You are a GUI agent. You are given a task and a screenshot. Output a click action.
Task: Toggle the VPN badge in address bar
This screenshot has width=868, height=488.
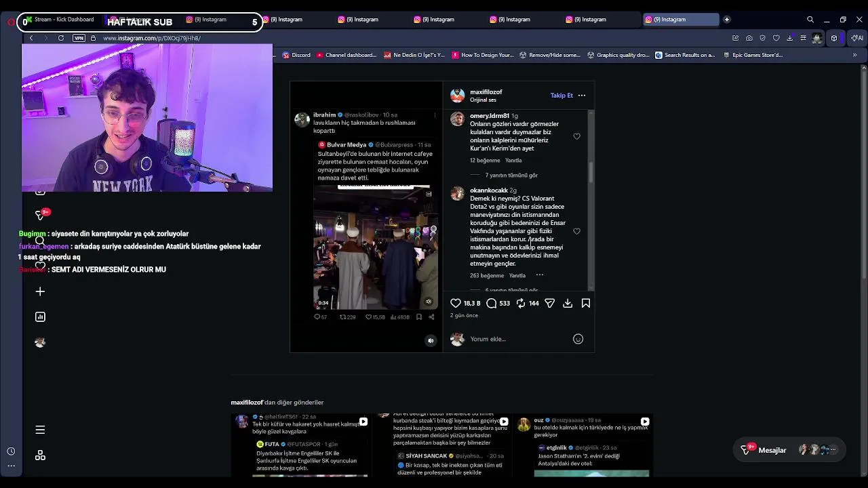coord(79,38)
